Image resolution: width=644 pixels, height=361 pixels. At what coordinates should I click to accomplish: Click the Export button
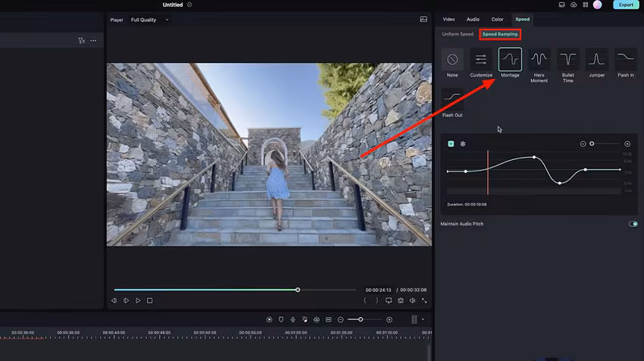pyautogui.click(x=626, y=5)
